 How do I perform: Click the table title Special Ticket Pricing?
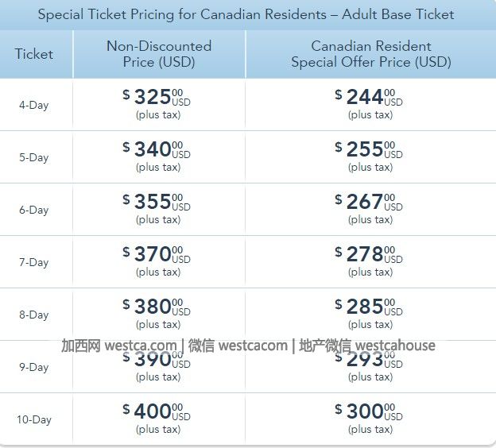click(246, 14)
